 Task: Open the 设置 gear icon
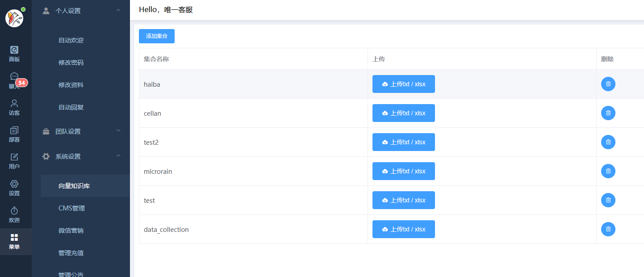14,188
